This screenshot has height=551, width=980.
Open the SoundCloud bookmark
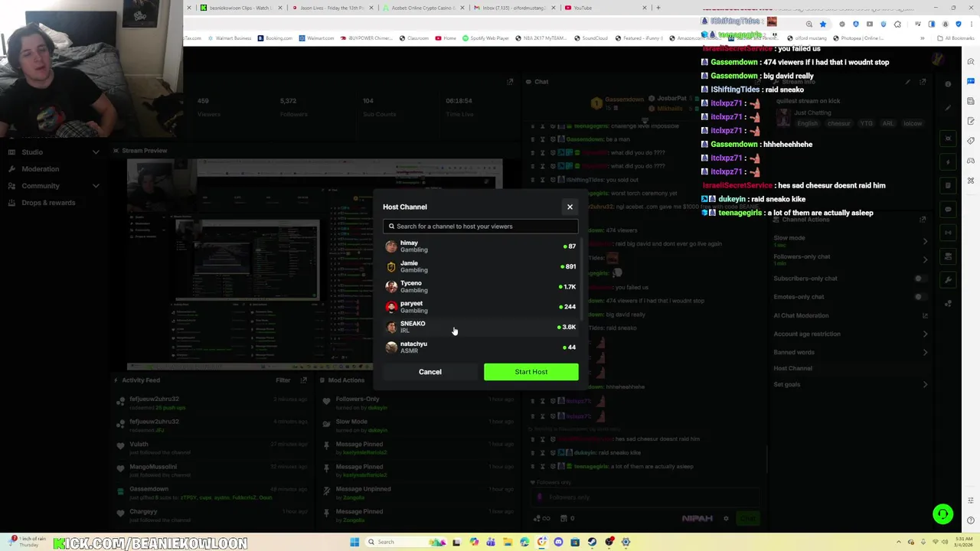[590, 38]
